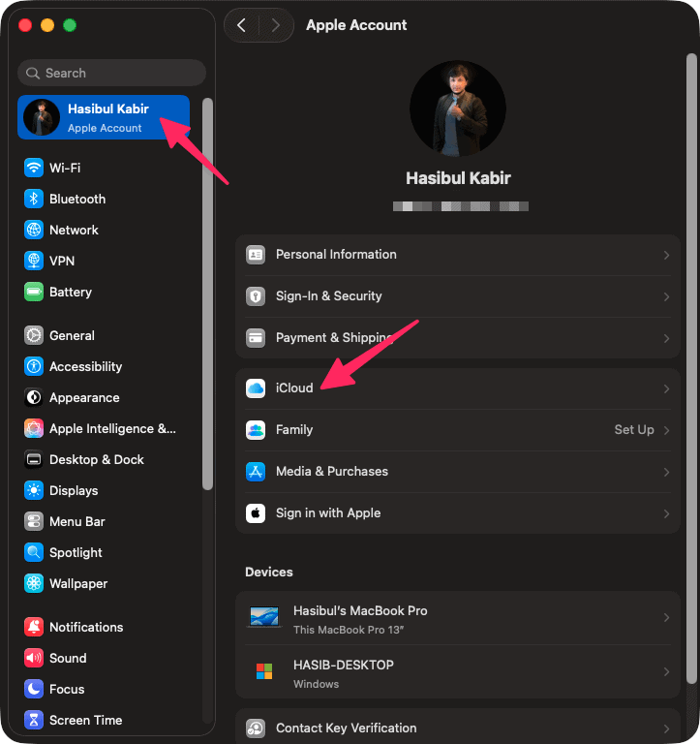This screenshot has width=700, height=744.
Task: Select the VPN icon in sidebar
Action: pos(34,261)
